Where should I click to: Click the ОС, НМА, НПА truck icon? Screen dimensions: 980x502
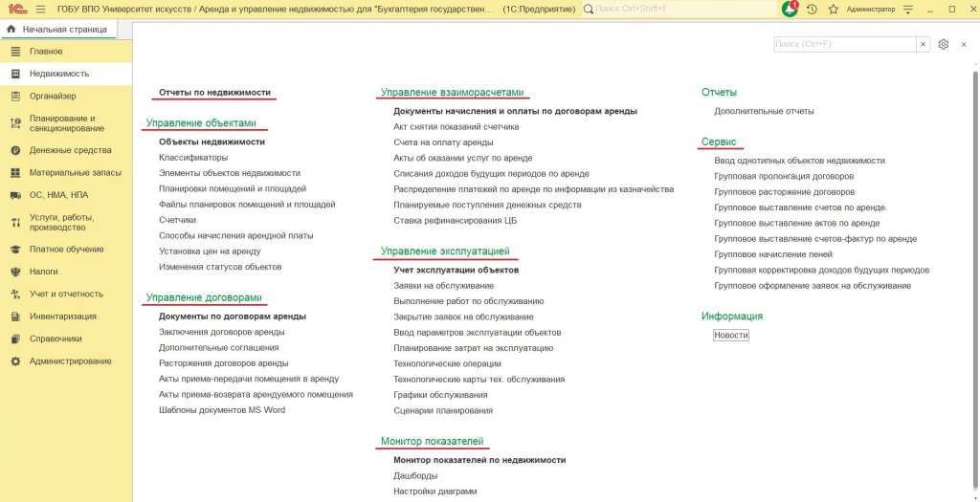pyautogui.click(x=15, y=195)
